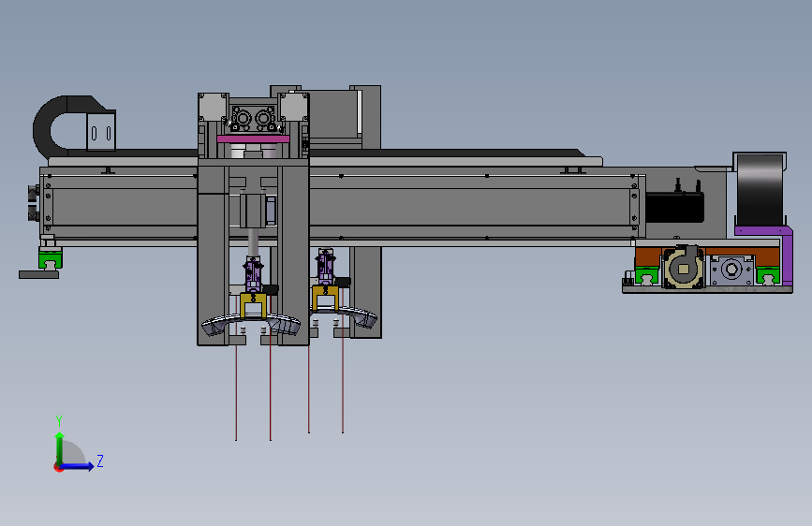Pick the left yellow gripper bracket
Image resolution: width=812 pixels, height=526 pixels.
tap(253, 304)
